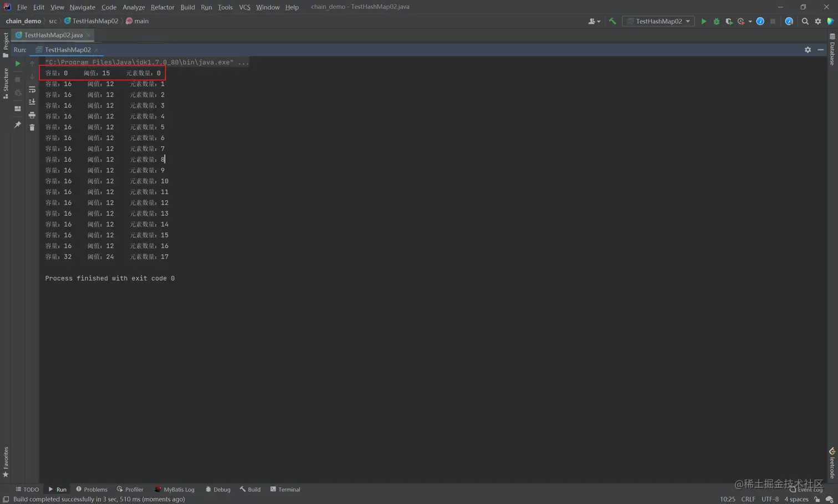Click the first blue gauge icon in toolbar

(x=760, y=21)
